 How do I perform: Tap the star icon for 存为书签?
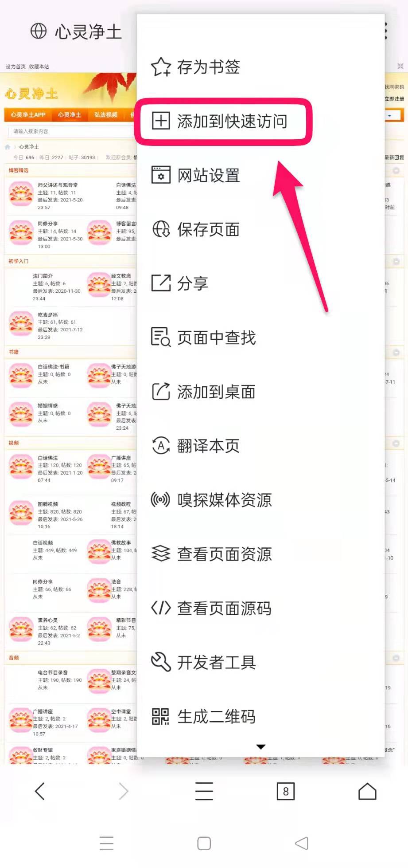(x=161, y=67)
